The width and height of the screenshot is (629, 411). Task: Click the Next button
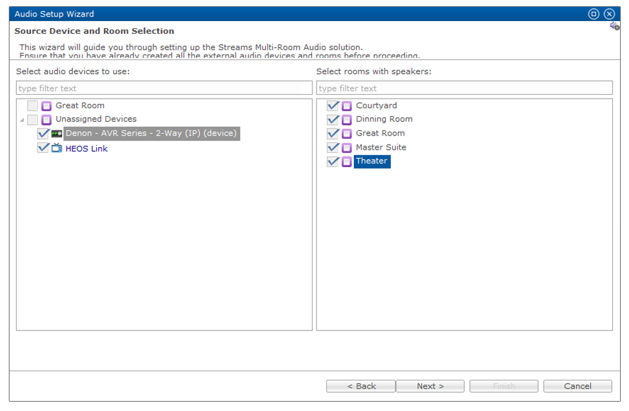point(430,386)
